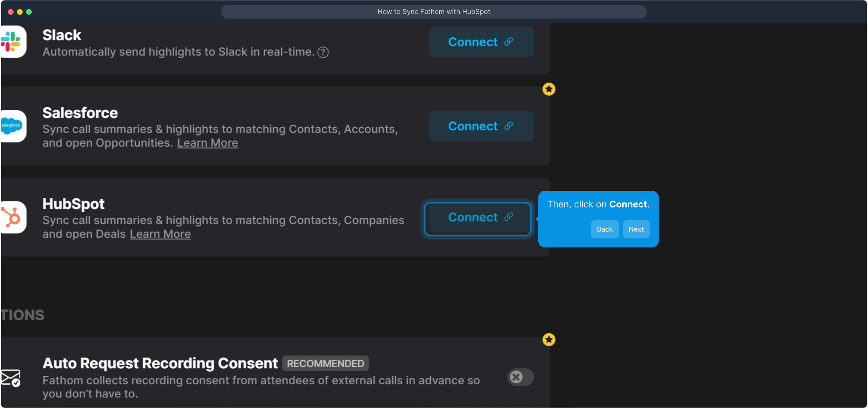Click the HubSpot heading text
868x408 pixels.
[x=73, y=204]
